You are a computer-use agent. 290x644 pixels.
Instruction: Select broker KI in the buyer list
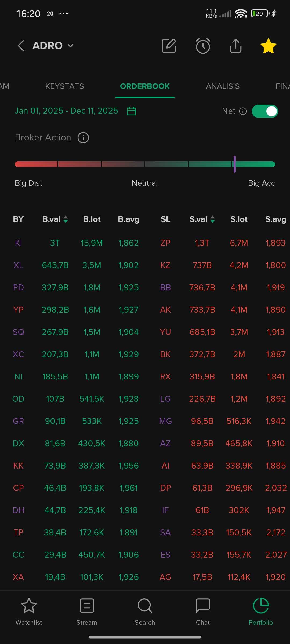[18, 243]
